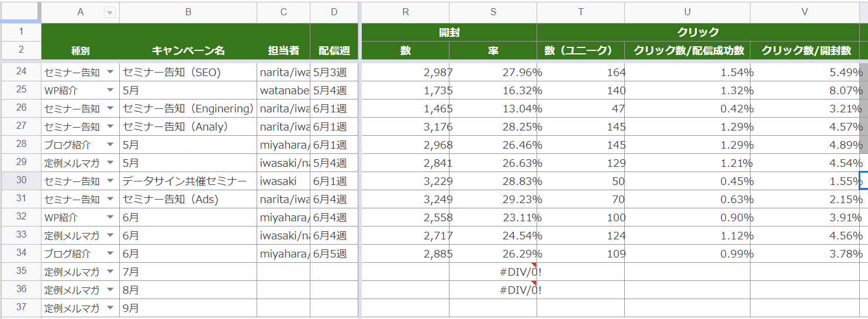Screen dimensions: 868x319
Task: Select the column U header
Action: click(687, 12)
